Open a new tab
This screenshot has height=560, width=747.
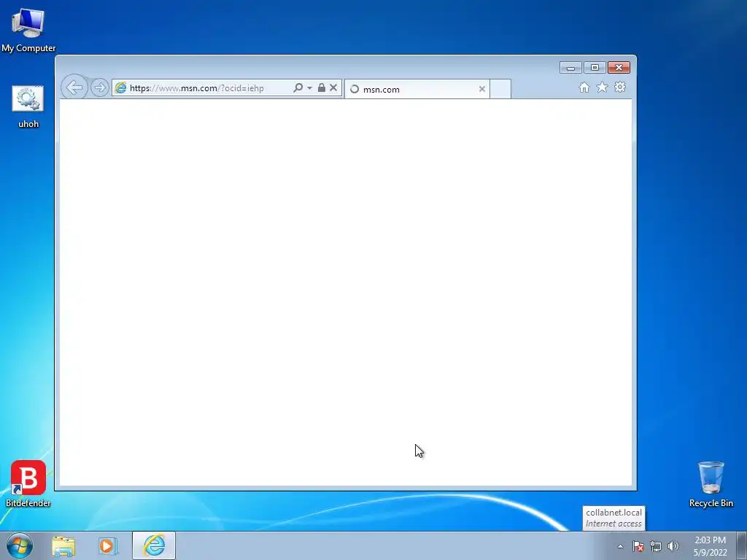[500, 89]
